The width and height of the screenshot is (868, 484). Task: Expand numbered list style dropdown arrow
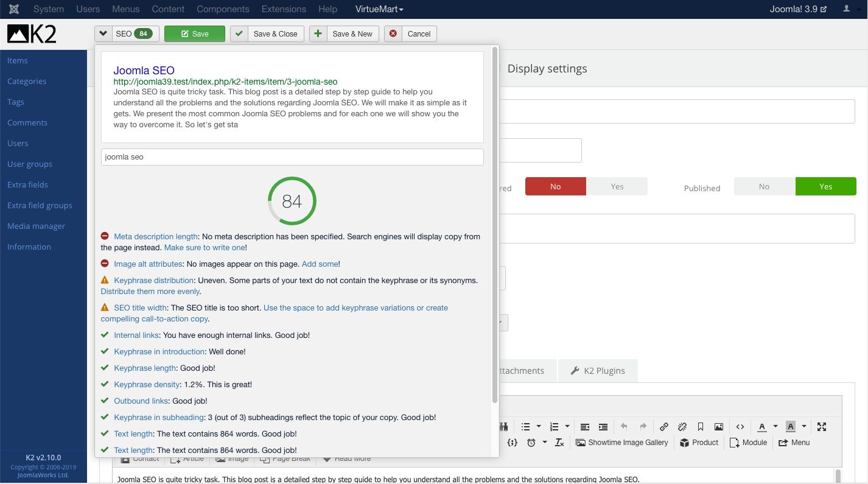(567, 427)
